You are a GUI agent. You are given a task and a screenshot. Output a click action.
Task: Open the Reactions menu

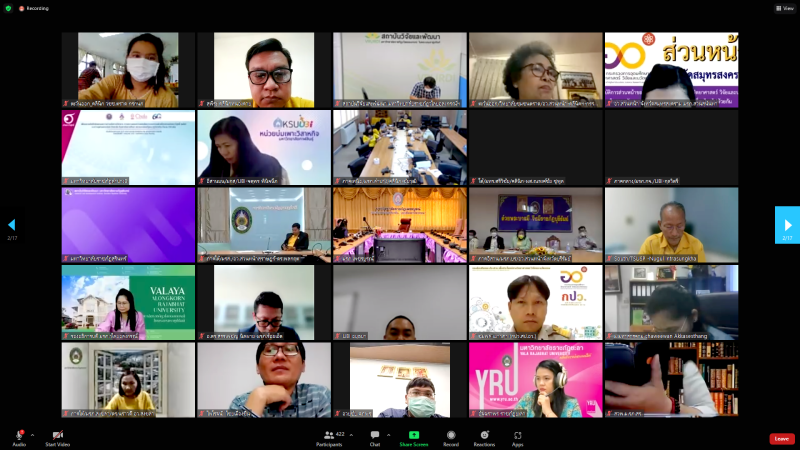[484, 435]
